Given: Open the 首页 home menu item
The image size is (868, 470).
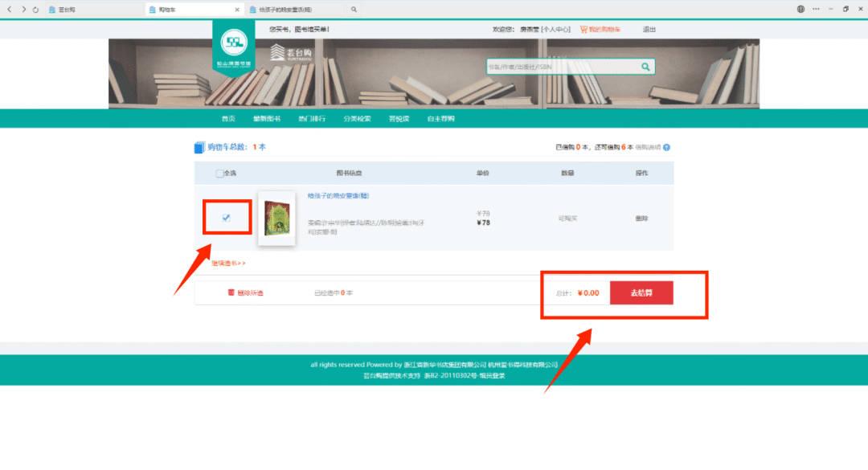Looking at the screenshot, I should tap(228, 118).
